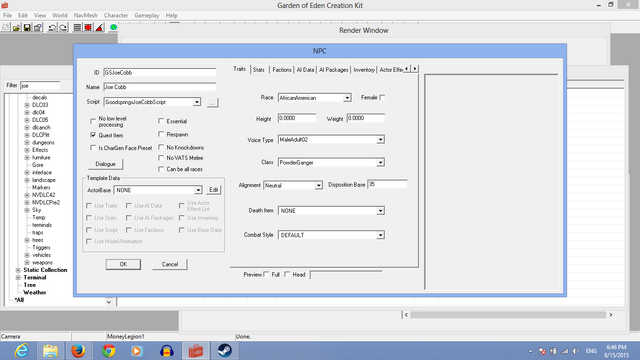Viewport: 640px width, 360px height.
Task: Click the preferences toolbar icon beside save
Action: [38, 28]
